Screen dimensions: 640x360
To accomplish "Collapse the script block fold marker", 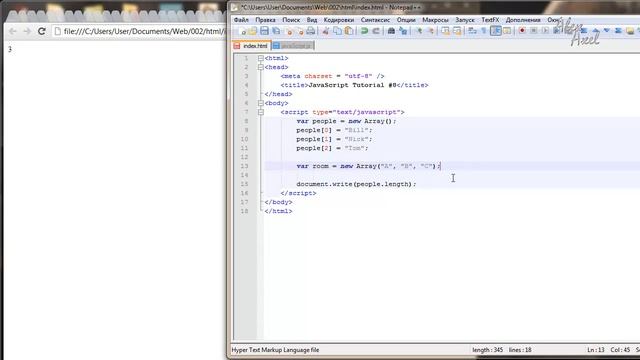I will pyautogui.click(x=261, y=112).
